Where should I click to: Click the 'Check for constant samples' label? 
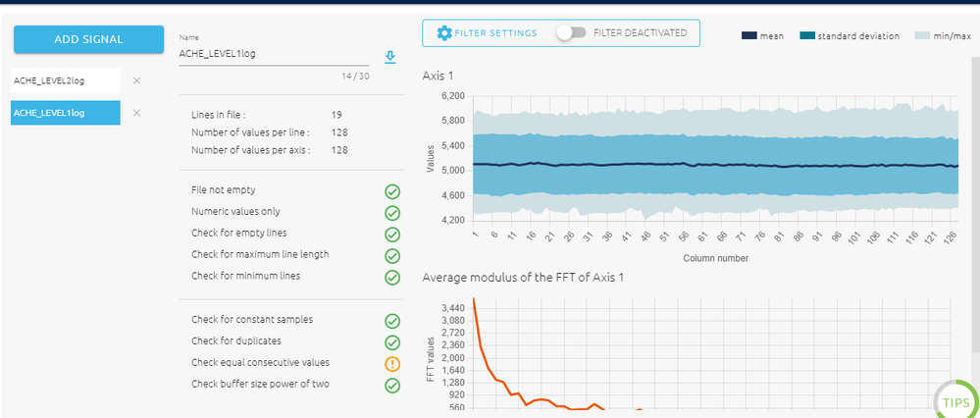(x=252, y=319)
